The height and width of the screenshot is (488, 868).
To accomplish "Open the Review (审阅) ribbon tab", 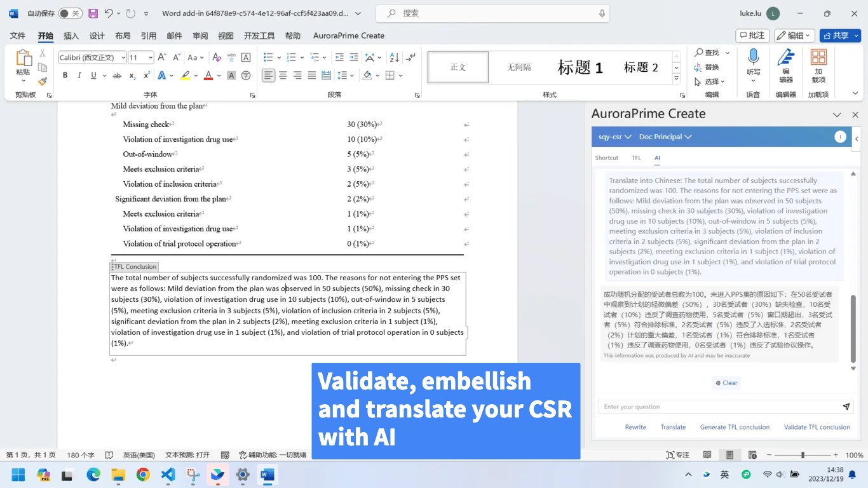I will click(200, 36).
